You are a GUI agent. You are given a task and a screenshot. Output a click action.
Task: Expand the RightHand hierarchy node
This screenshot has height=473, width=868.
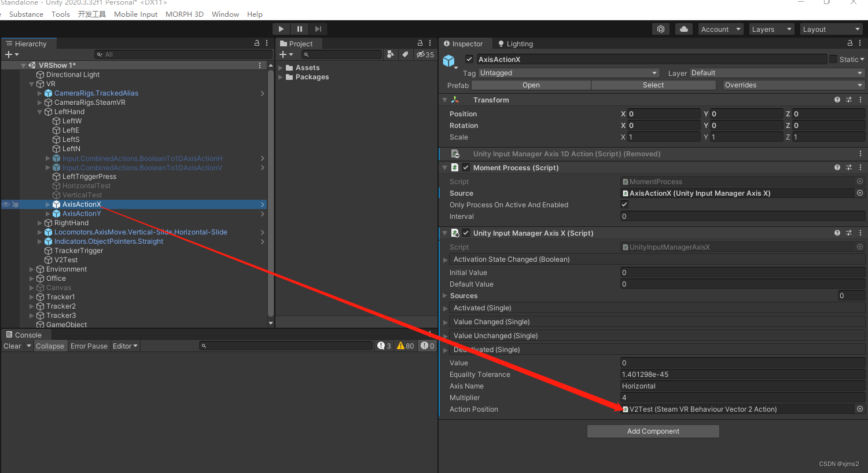[40, 223]
